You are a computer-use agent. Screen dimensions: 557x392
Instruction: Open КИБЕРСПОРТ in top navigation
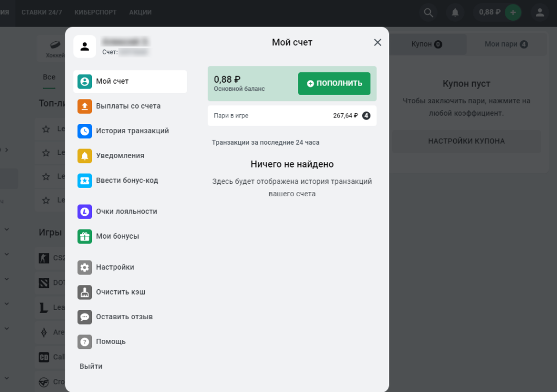96,13
